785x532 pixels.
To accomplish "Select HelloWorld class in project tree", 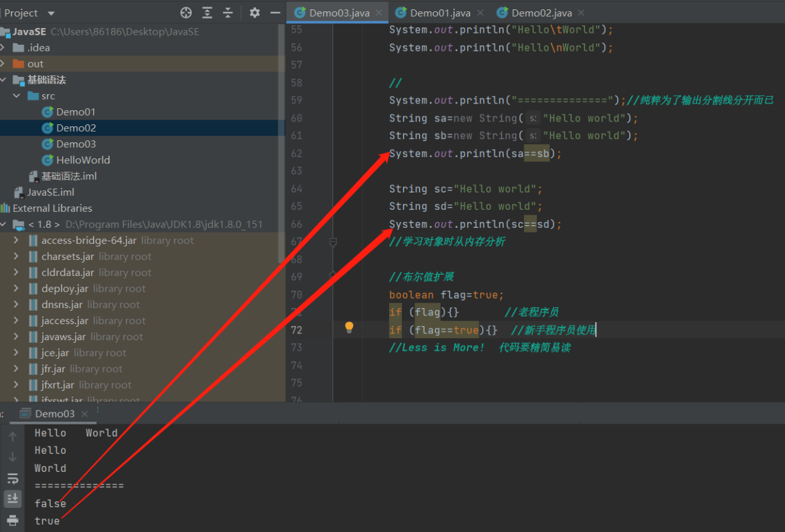I will pos(83,160).
